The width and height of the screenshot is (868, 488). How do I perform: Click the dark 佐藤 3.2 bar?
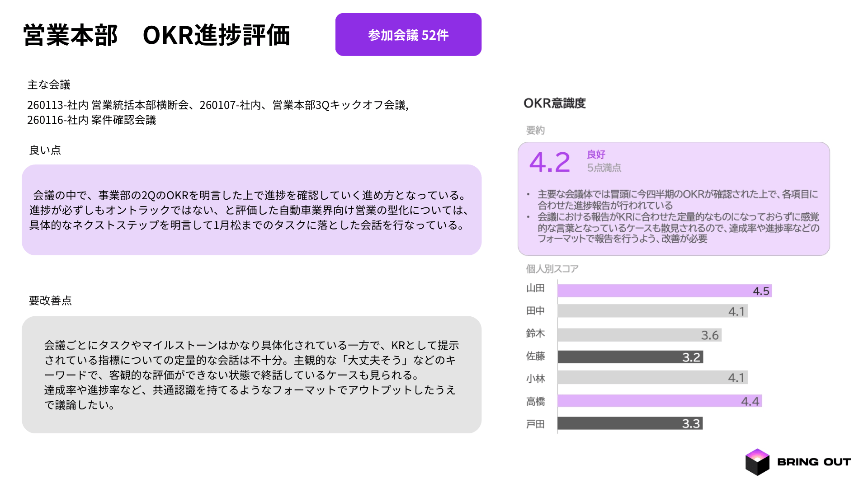click(630, 357)
